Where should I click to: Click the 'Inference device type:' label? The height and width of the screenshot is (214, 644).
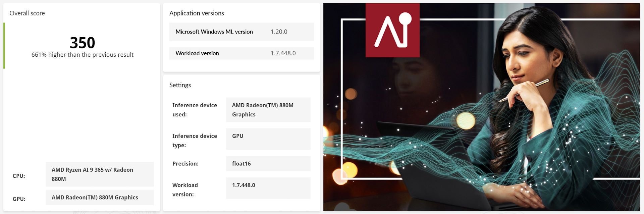click(x=195, y=141)
